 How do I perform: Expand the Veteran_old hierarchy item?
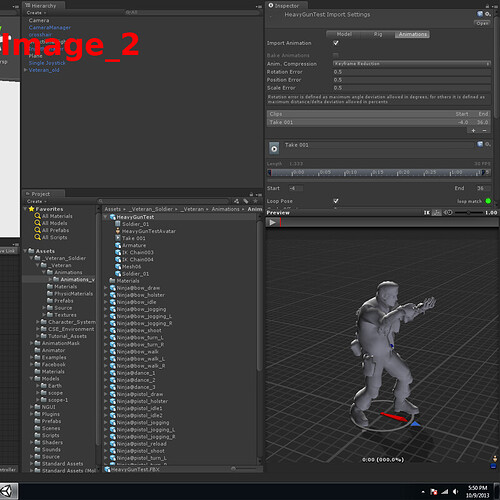pyautogui.click(x=26, y=70)
